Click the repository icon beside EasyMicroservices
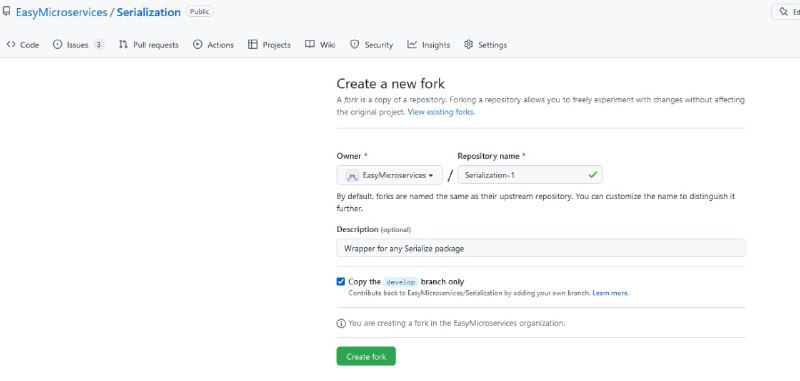The image size is (800, 381). pos(6,11)
